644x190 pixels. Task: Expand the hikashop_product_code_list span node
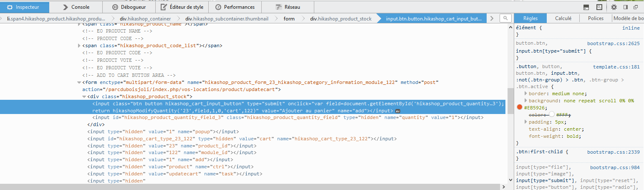point(79,46)
